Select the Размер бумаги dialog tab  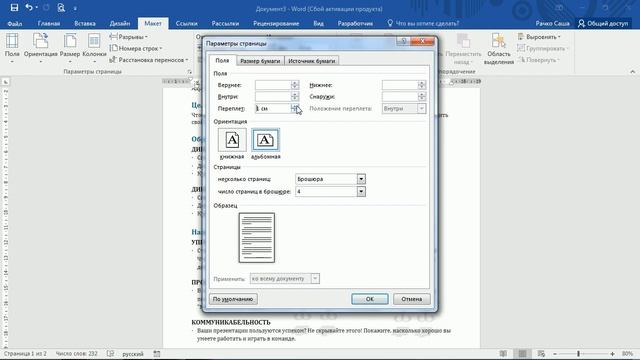coord(260,61)
